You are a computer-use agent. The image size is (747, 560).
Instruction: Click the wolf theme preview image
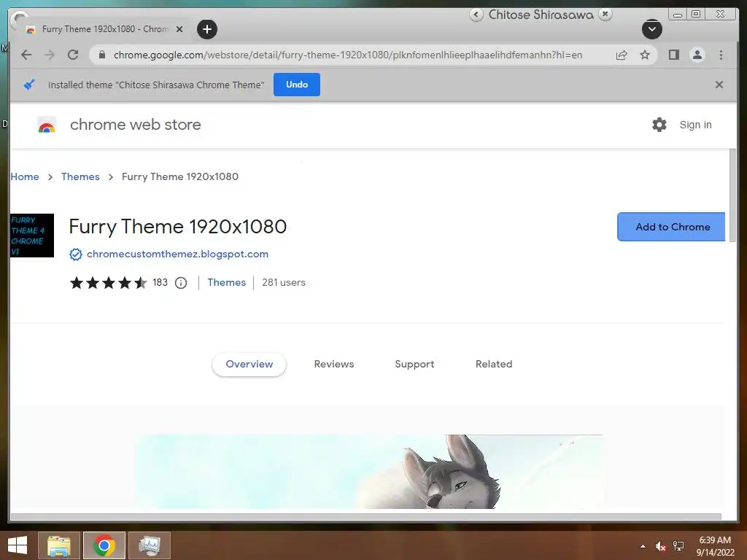tap(369, 472)
